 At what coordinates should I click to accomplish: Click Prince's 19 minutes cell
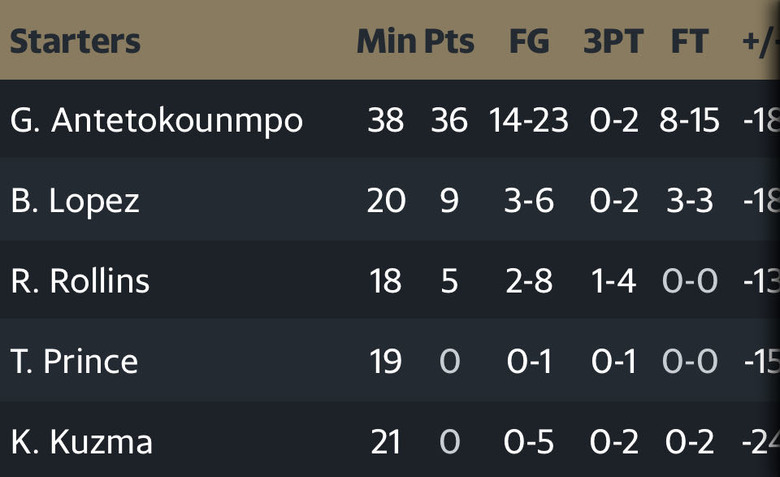tap(386, 362)
